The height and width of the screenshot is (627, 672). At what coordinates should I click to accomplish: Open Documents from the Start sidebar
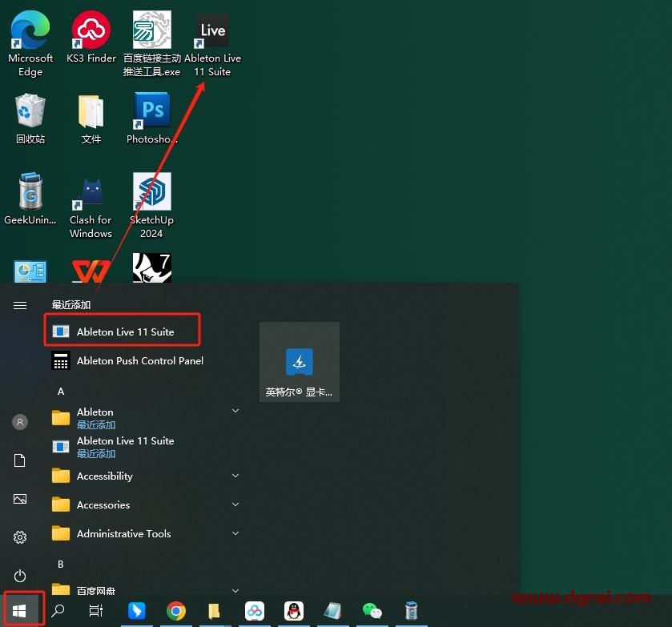coord(20,460)
